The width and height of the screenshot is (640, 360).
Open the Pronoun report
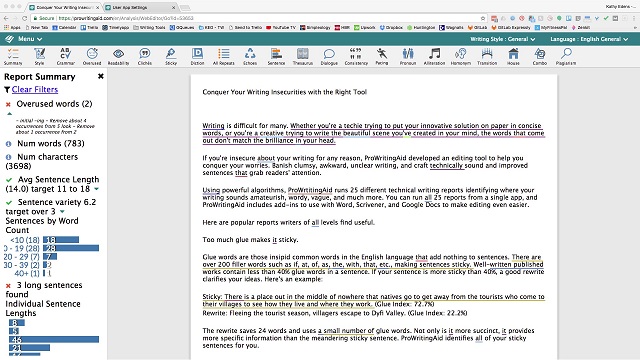coord(408,56)
